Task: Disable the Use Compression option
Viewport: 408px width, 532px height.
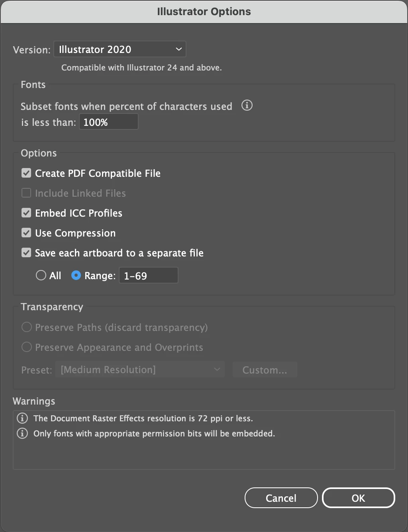Action: tap(26, 233)
